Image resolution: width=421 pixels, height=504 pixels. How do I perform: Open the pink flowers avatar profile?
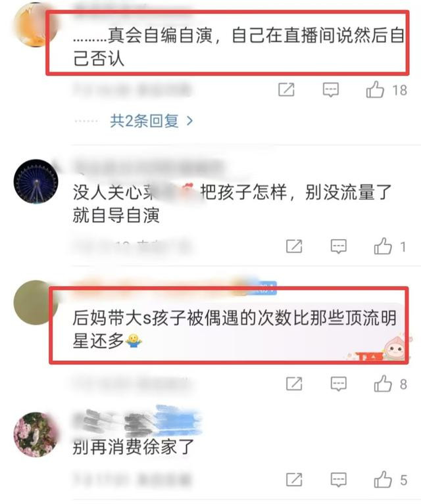(x=36, y=434)
